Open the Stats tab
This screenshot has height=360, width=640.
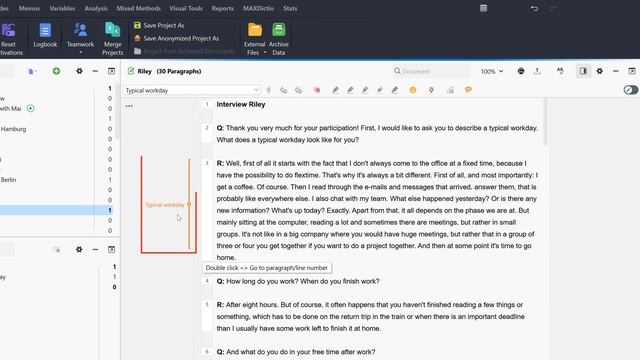click(290, 8)
